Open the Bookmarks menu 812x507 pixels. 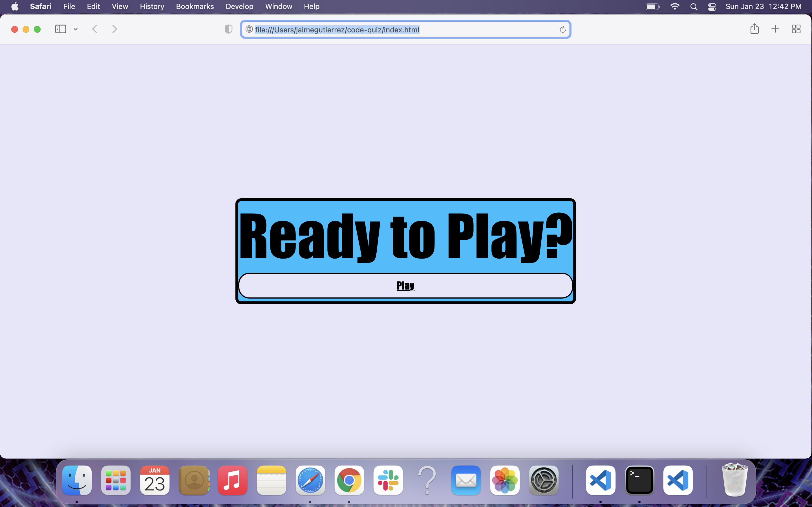(x=195, y=6)
